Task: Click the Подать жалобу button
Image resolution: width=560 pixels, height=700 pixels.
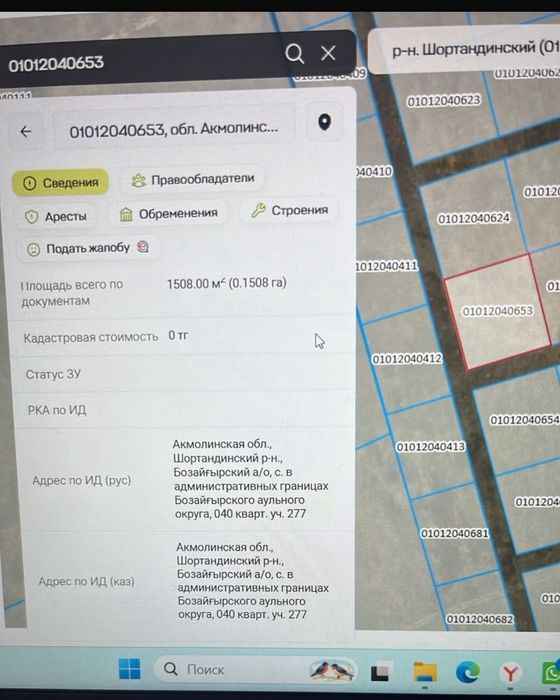Action: [x=88, y=248]
